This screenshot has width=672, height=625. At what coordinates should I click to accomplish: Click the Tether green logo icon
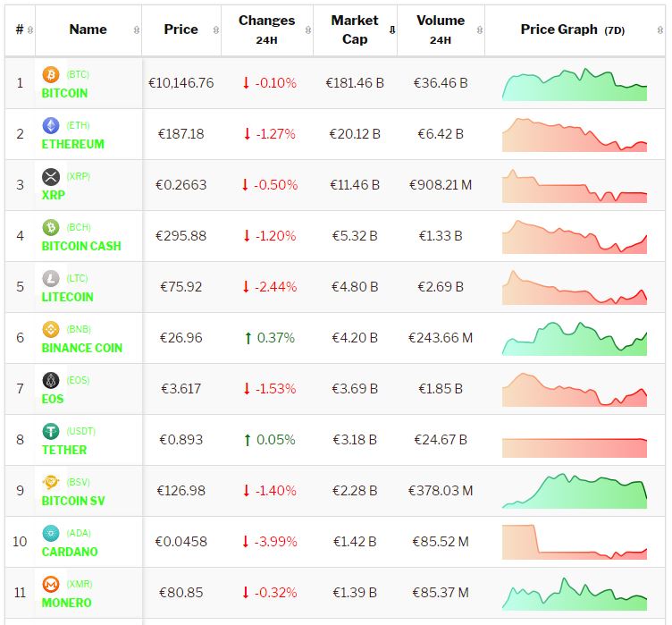click(x=51, y=432)
